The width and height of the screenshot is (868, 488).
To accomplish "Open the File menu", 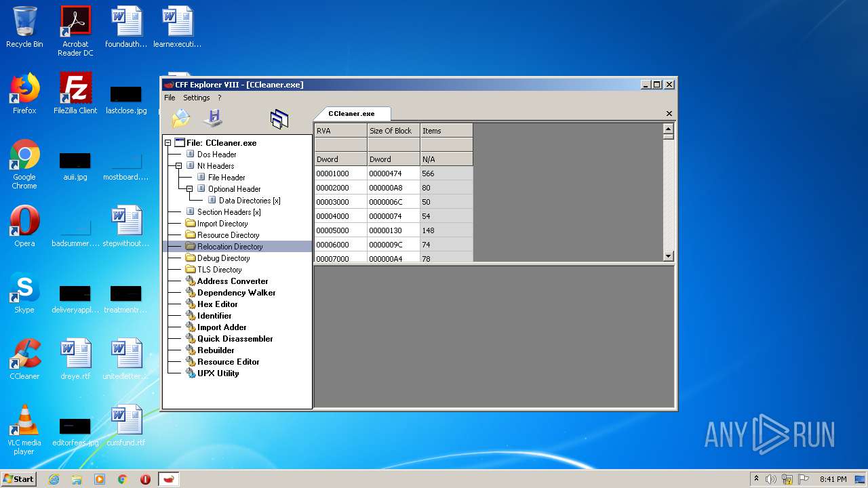I will (170, 98).
